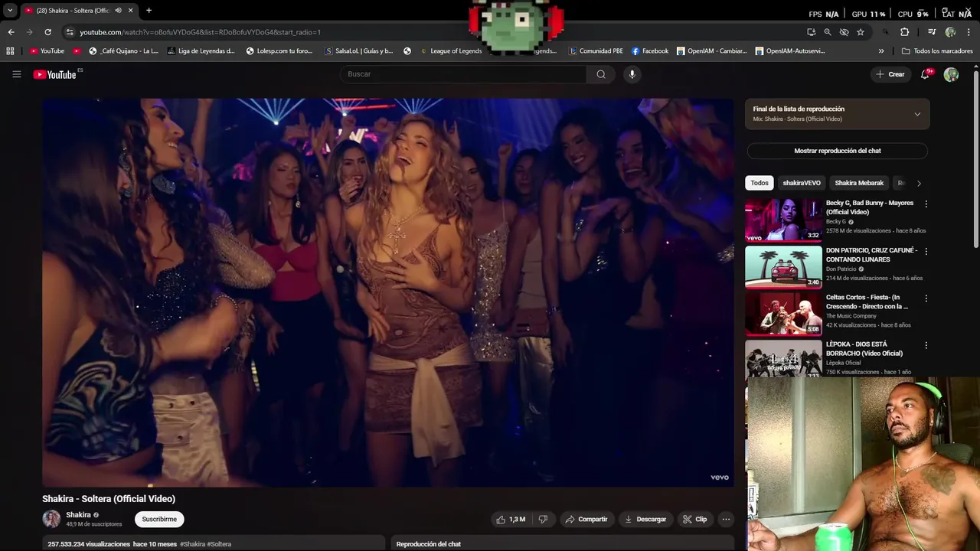
Task: Click Mostrar reproducción del chat
Action: pos(838,151)
